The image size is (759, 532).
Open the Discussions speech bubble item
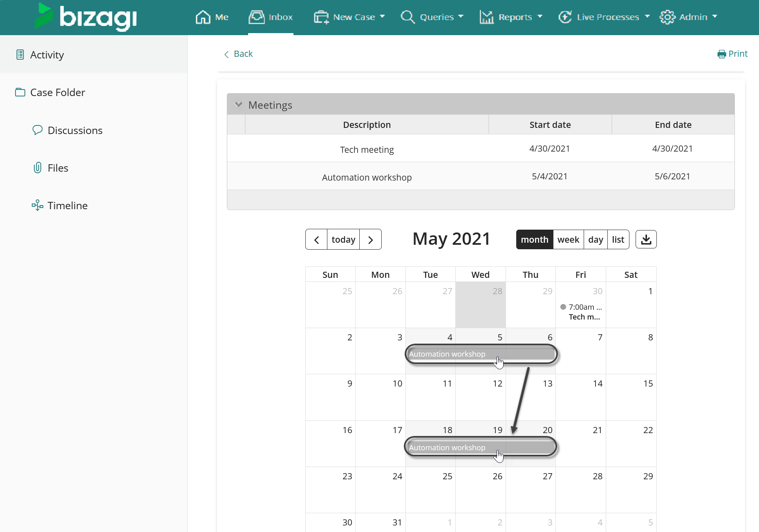pyautogui.click(x=67, y=130)
